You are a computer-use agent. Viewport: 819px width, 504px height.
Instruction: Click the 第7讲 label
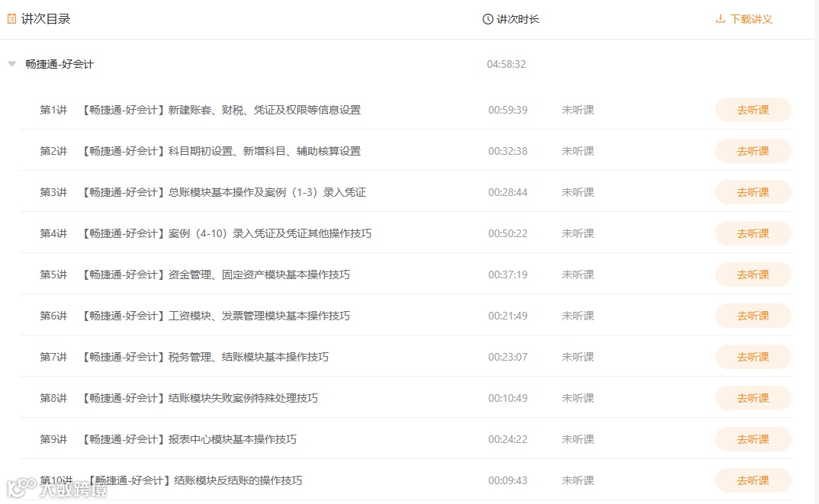(x=53, y=358)
